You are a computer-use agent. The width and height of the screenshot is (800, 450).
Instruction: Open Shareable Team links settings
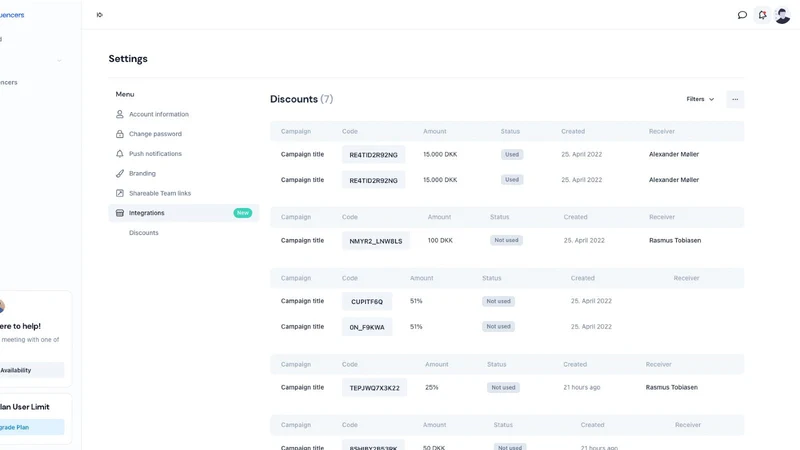[160, 193]
